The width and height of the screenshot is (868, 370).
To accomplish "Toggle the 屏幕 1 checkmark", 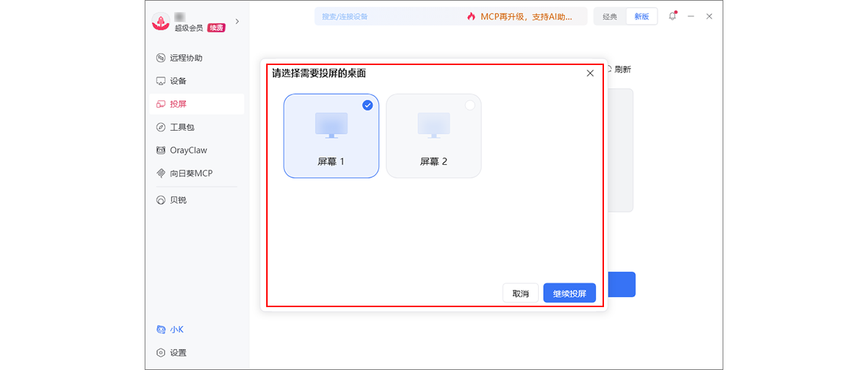I will coord(367,106).
